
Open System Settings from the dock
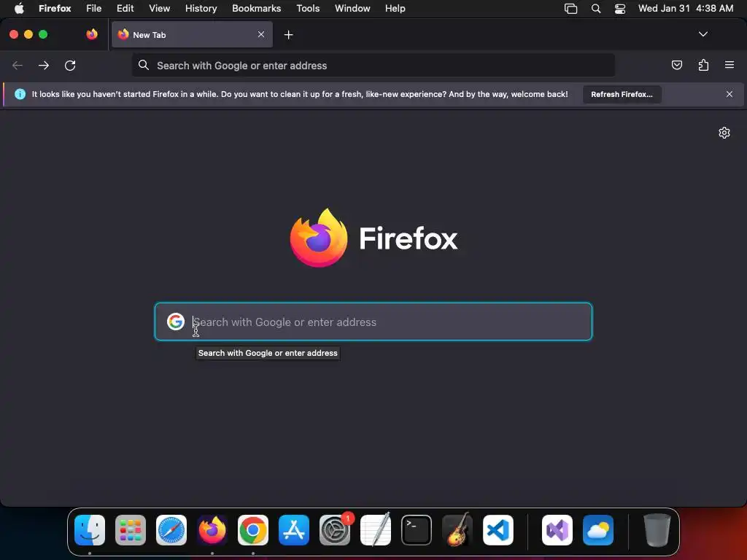(x=335, y=530)
